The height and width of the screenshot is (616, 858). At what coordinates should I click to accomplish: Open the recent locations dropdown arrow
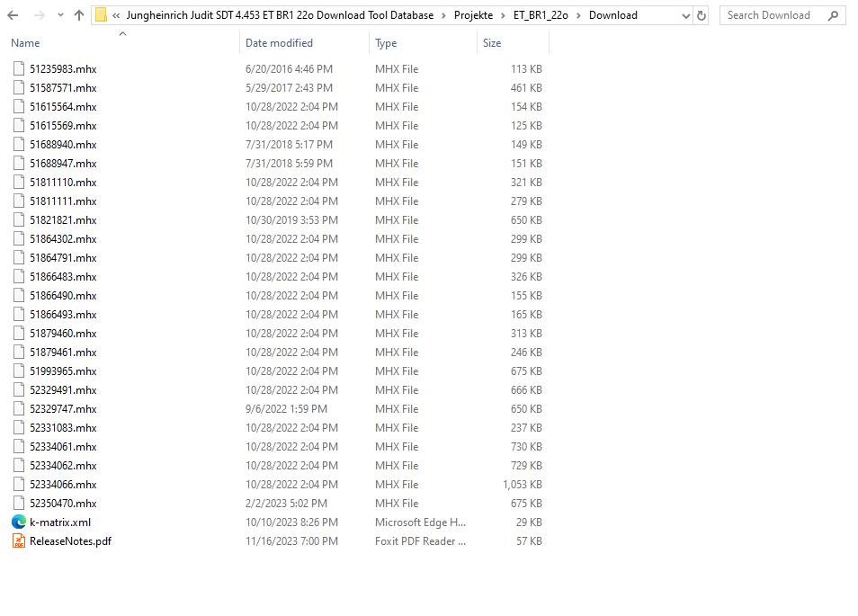pyautogui.click(x=60, y=15)
